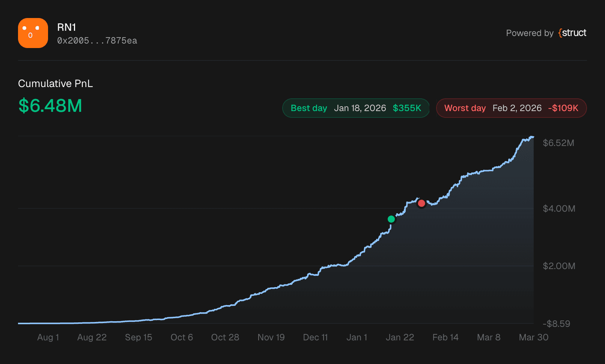Click the $355K value in the green badge
The width and height of the screenshot is (605, 364).
(x=407, y=108)
